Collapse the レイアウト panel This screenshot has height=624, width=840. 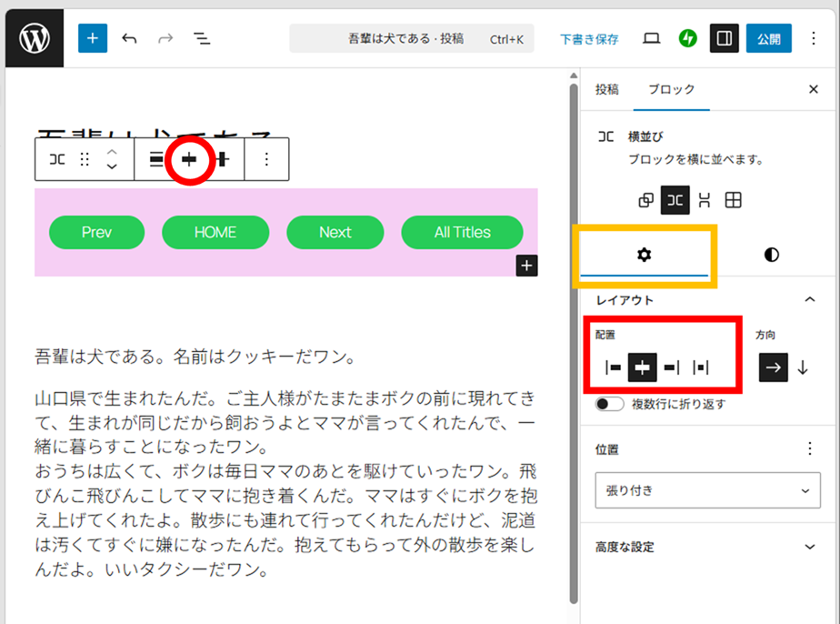coord(810,299)
